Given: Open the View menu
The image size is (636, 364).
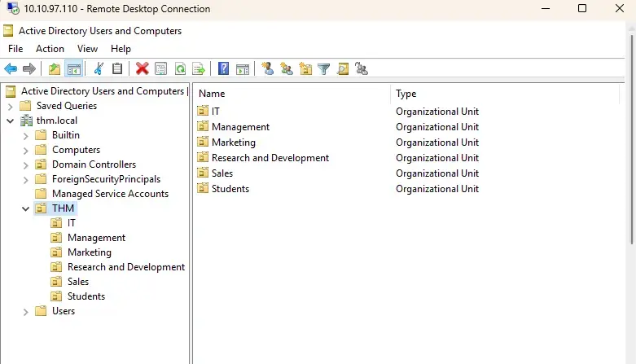Looking at the screenshot, I should (88, 49).
